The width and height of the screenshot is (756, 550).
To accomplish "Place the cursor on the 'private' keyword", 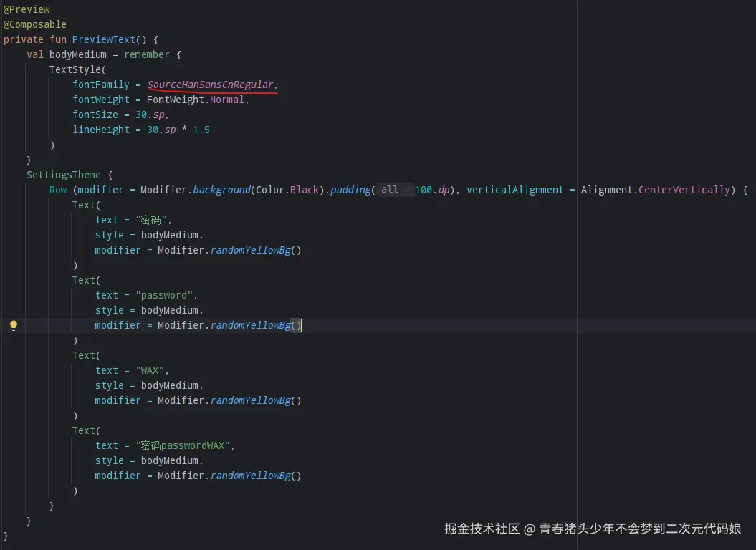I will [23, 39].
